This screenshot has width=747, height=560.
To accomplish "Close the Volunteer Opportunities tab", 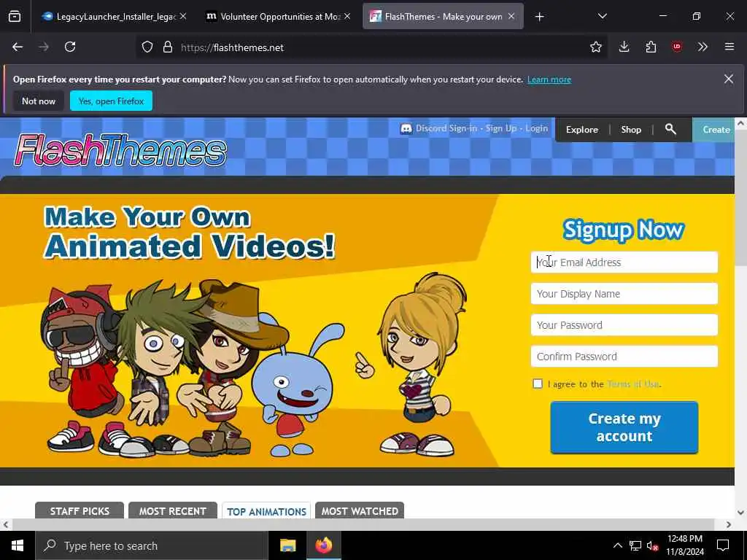I will coord(347,17).
